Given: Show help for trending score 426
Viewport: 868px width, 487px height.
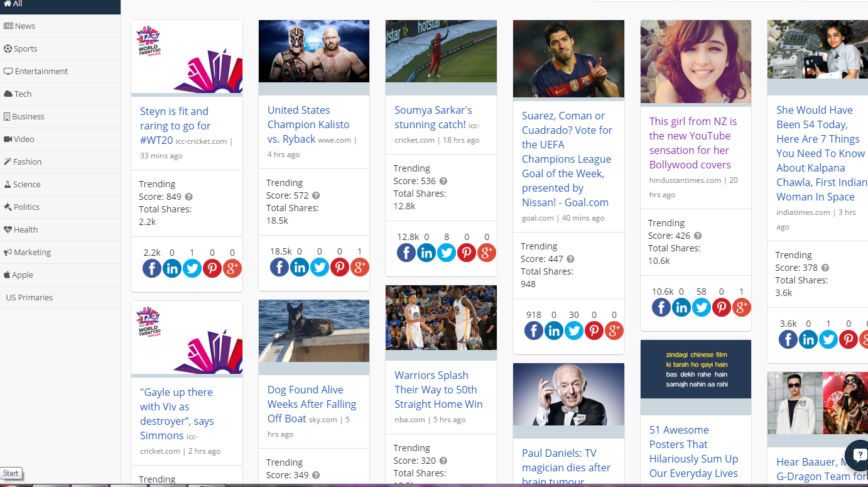Looking at the screenshot, I should (698, 236).
